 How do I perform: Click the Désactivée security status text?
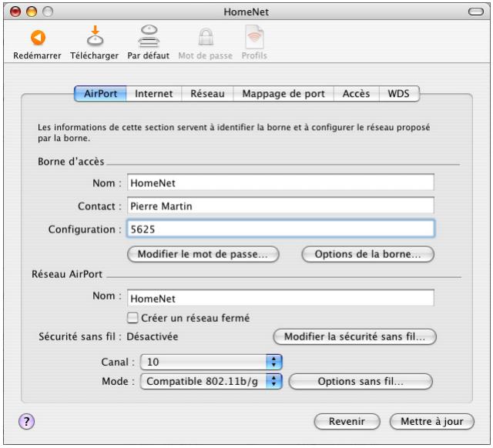[153, 337]
